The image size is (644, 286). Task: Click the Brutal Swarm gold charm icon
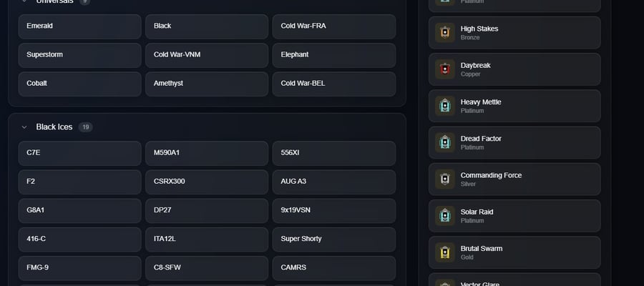click(445, 252)
